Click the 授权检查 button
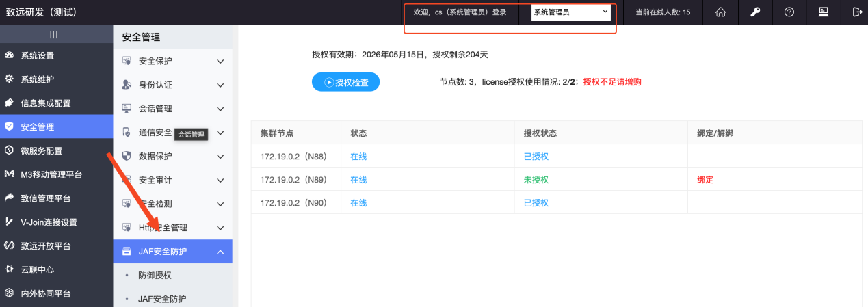The height and width of the screenshot is (307, 868). [345, 82]
